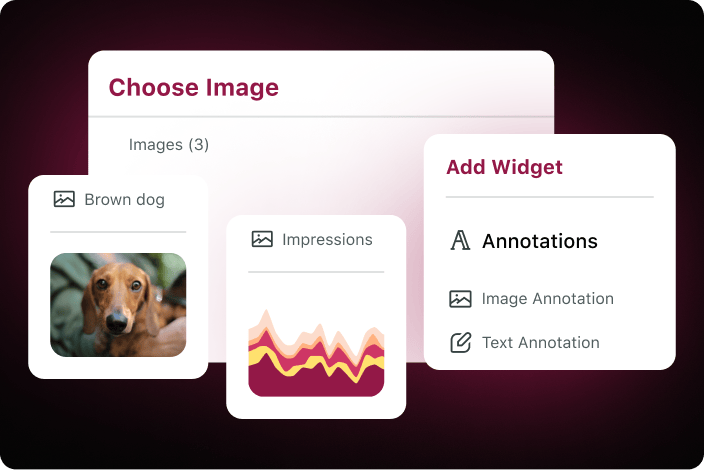This screenshot has height=470, width=704.
Task: Choose the dachshund photo thumbnail
Action: coord(118,305)
